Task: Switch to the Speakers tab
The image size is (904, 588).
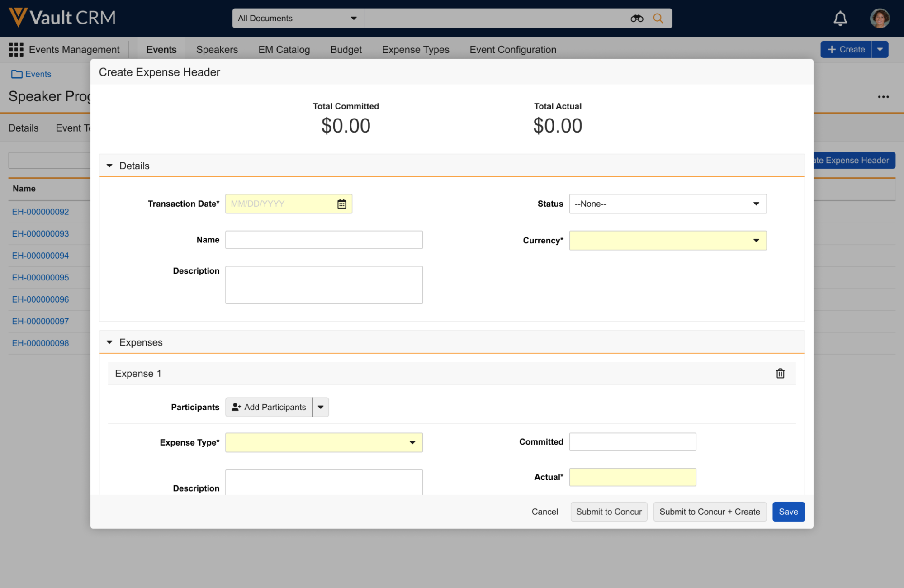Action: [217, 50]
